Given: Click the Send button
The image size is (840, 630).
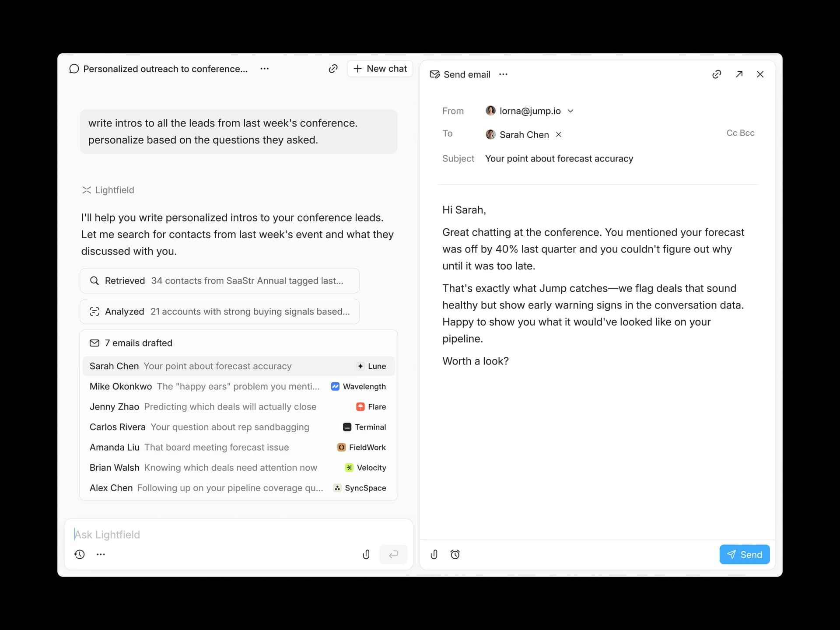Looking at the screenshot, I should tap(744, 554).
